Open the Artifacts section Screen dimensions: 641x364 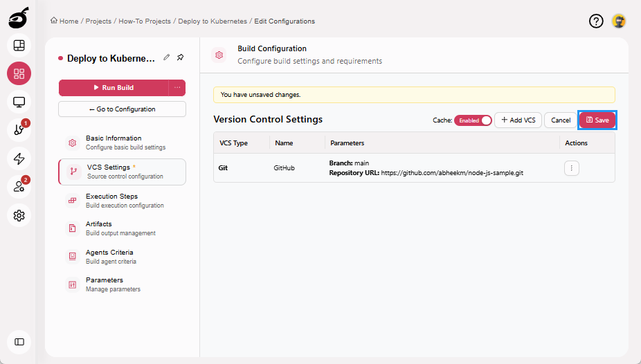click(122, 228)
